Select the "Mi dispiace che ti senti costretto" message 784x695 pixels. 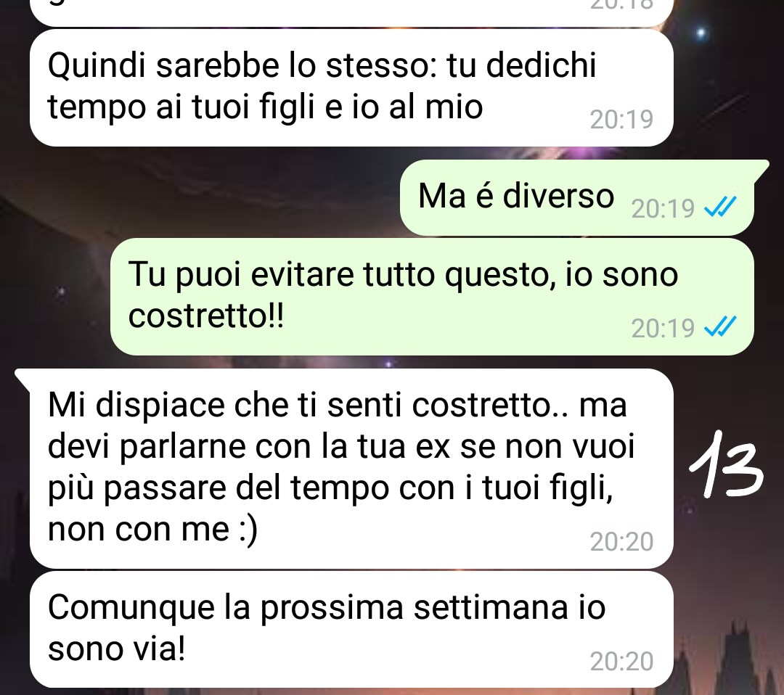point(351,469)
